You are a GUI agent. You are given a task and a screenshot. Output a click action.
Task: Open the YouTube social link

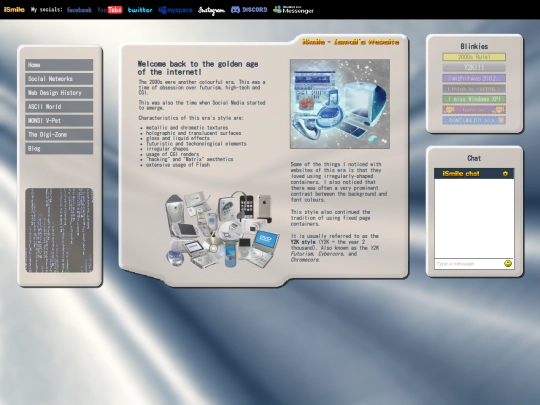[110, 10]
